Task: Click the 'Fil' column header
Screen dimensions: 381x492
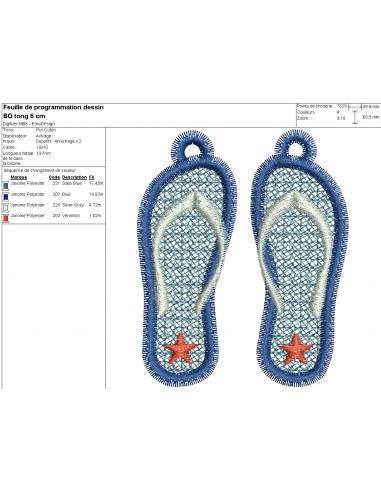Action: (92, 177)
